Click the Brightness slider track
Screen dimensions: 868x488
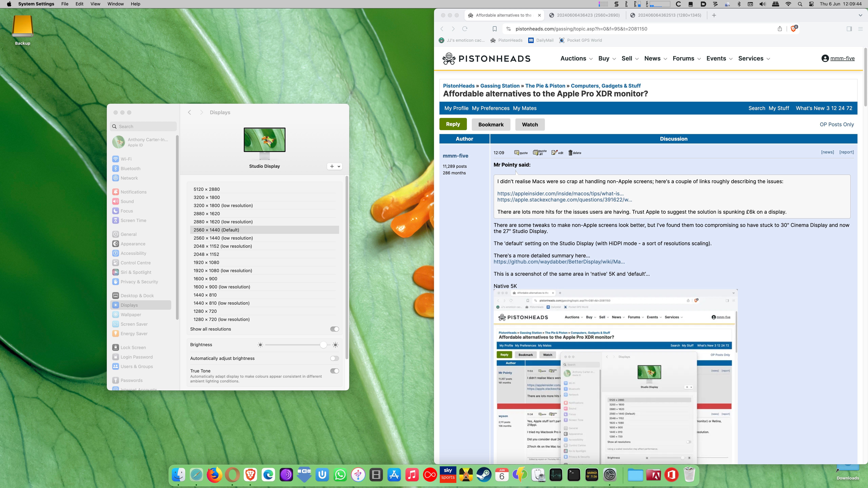pyautogui.click(x=293, y=345)
